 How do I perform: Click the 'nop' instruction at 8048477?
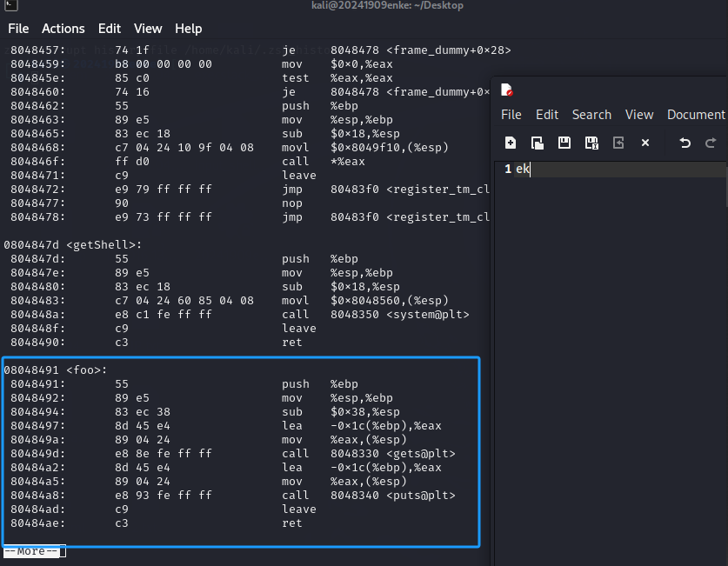click(291, 203)
